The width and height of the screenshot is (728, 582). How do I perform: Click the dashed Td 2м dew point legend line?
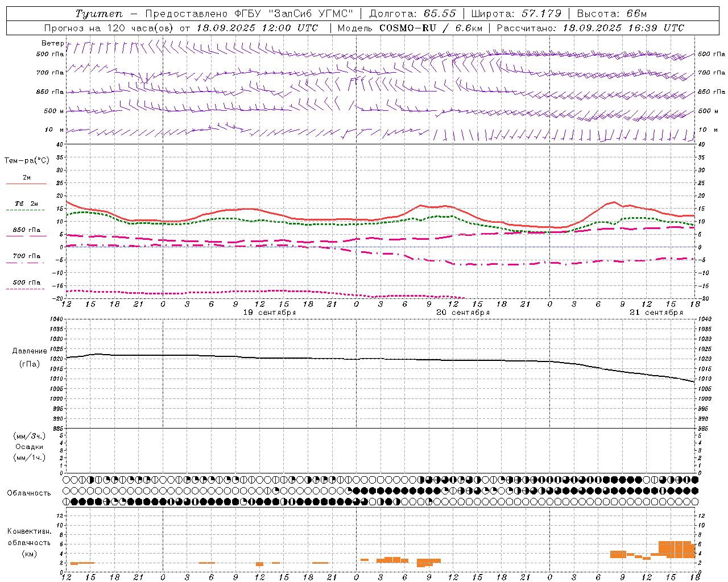pyautogui.click(x=25, y=210)
